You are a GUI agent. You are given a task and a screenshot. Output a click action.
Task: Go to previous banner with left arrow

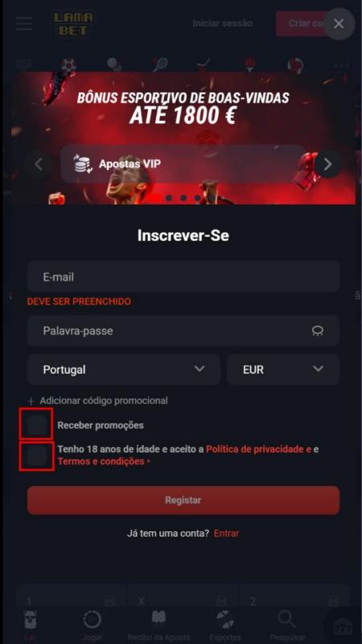point(39,164)
